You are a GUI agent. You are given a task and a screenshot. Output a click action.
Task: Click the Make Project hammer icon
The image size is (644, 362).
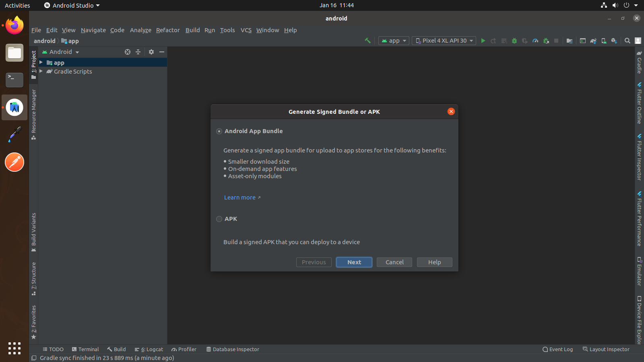point(367,41)
